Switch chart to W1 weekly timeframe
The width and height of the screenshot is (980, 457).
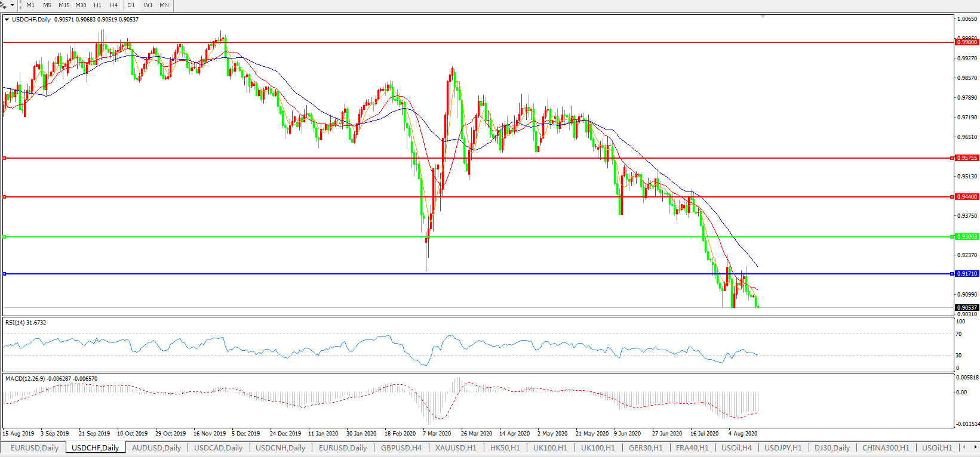(x=148, y=5)
